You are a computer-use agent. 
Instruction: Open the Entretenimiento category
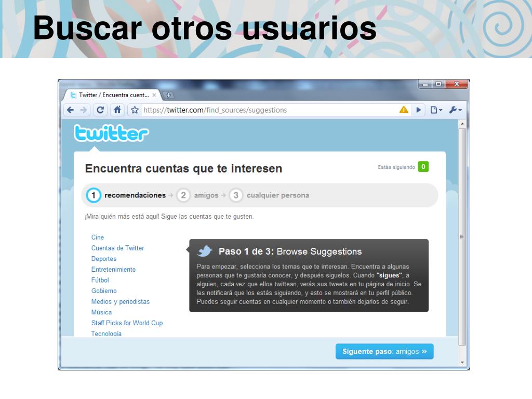tap(113, 270)
